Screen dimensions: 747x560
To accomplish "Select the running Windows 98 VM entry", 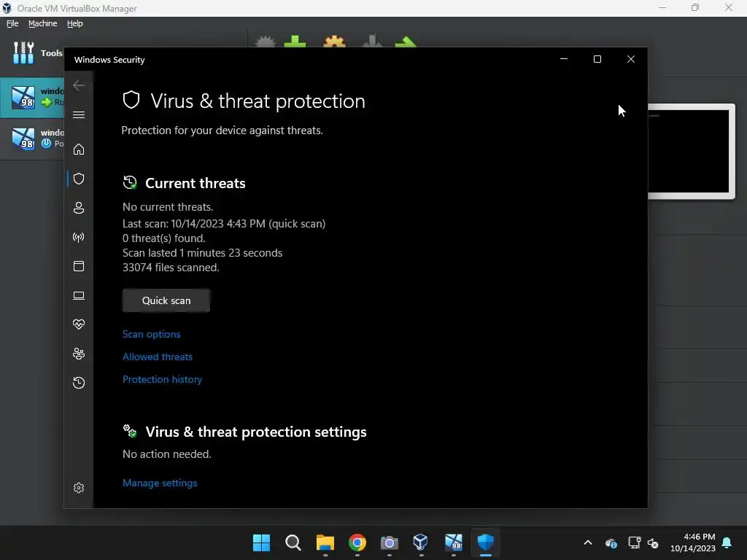I will point(32,97).
